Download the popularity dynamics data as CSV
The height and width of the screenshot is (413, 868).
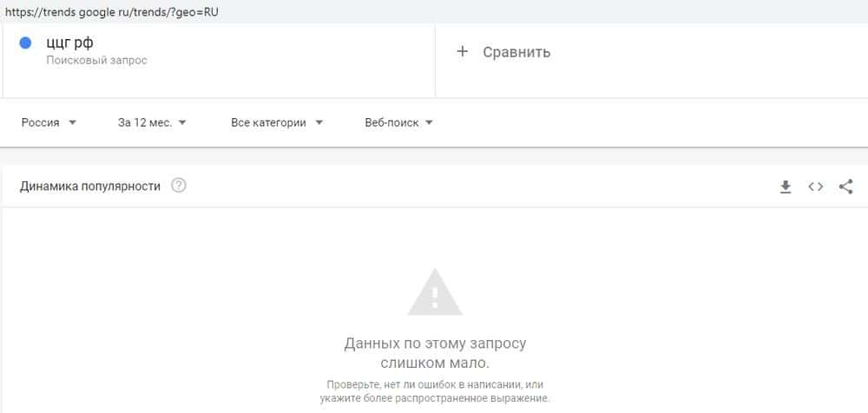coord(785,187)
